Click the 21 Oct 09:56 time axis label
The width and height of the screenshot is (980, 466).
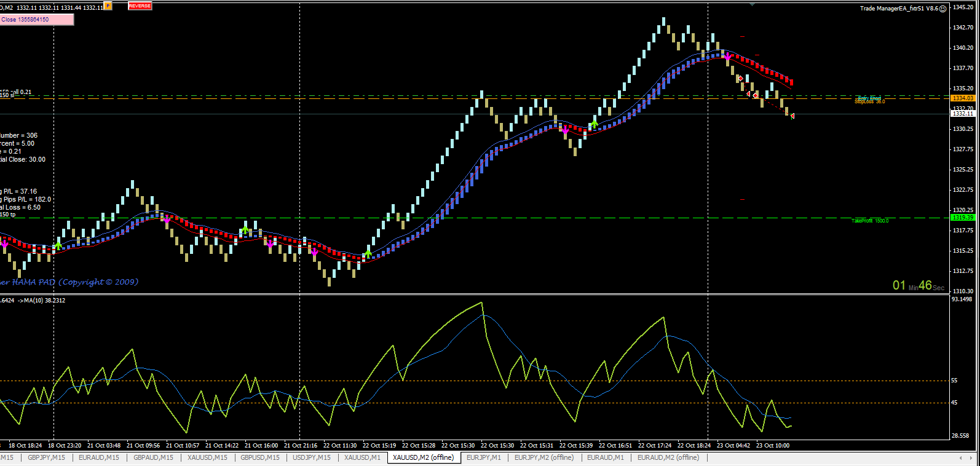(x=143, y=446)
